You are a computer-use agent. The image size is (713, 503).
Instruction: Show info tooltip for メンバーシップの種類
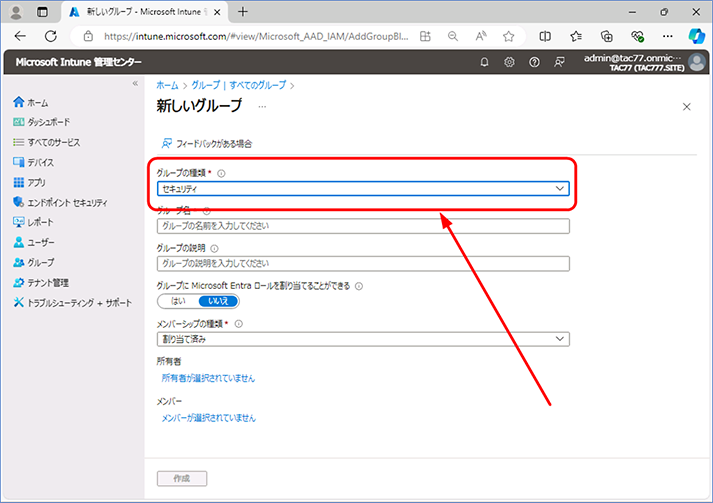pyautogui.click(x=238, y=324)
